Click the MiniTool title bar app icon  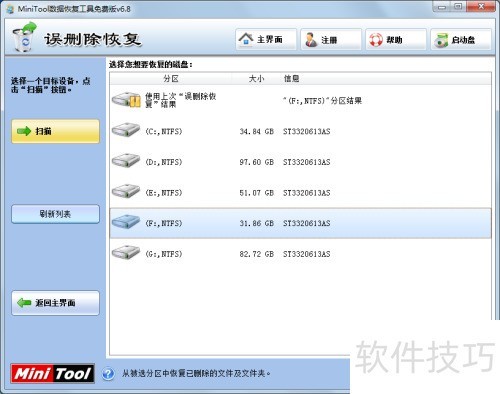(11, 9)
